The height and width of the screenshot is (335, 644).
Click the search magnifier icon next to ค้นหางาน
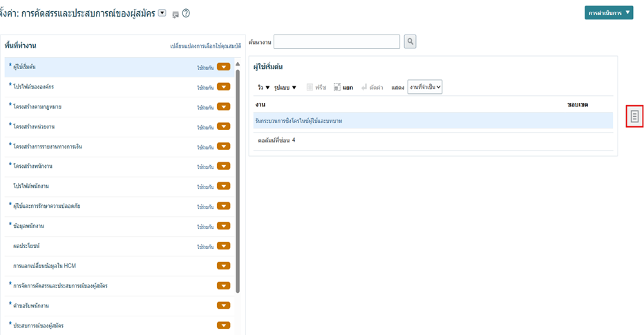point(410,42)
